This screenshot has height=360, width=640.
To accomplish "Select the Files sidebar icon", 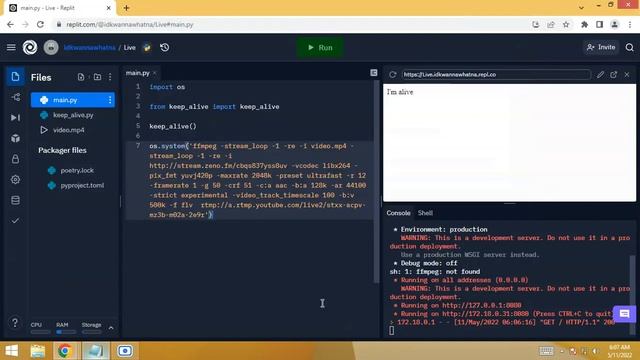I will point(15,77).
